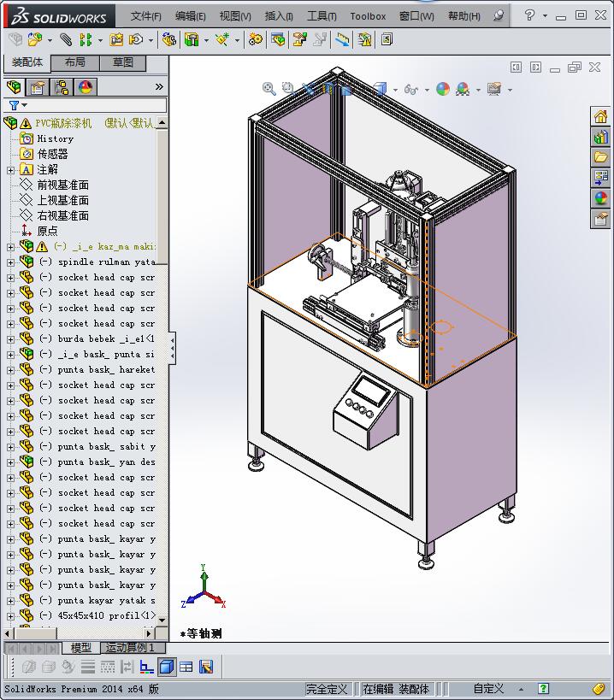
Task: Open the DisplayManager tab
Action: (x=85, y=86)
